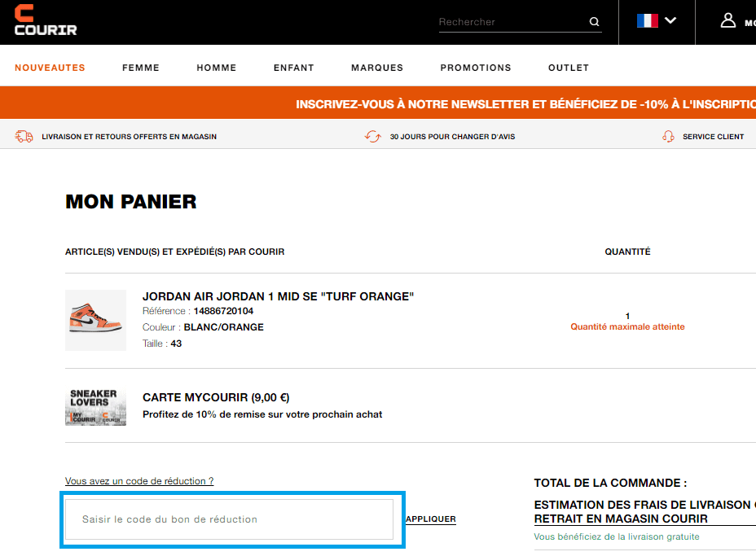Open Service Client via the headset icon
Screen dimensions: 756x556
point(668,136)
